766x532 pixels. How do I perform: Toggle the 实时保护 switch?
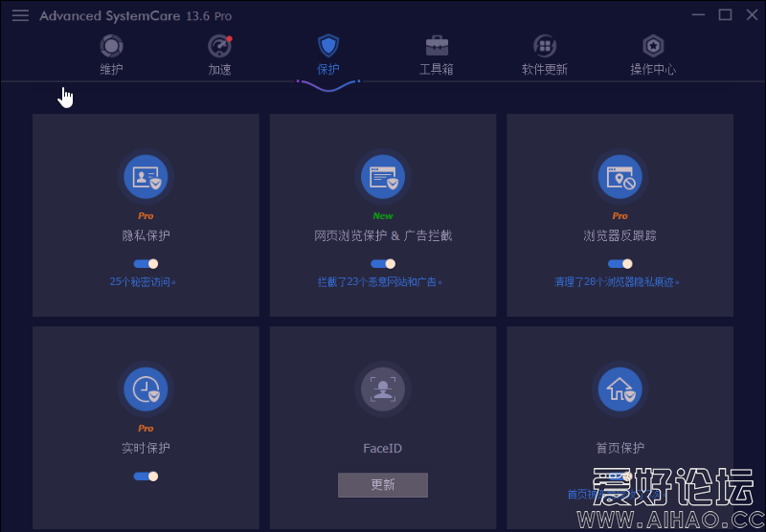point(146,476)
